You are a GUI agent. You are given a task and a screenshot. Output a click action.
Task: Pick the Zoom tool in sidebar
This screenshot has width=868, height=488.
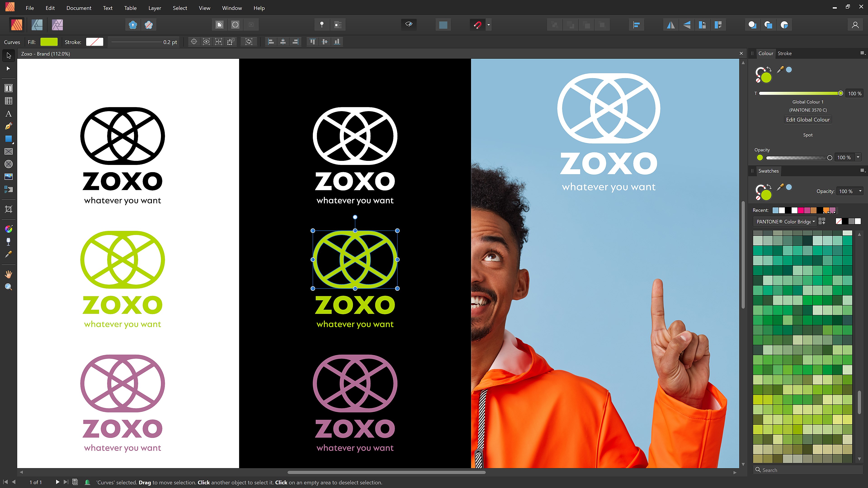8,287
